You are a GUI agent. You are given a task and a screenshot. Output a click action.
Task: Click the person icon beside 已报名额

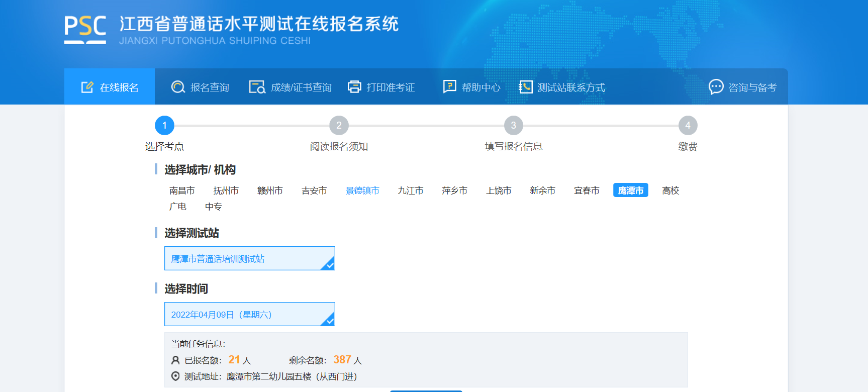click(x=175, y=360)
